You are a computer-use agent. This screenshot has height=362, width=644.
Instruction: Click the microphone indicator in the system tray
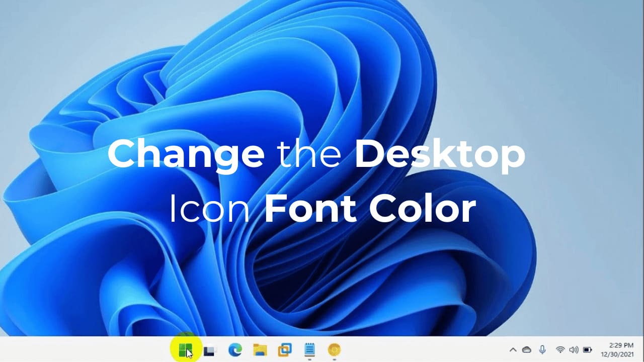tap(542, 349)
